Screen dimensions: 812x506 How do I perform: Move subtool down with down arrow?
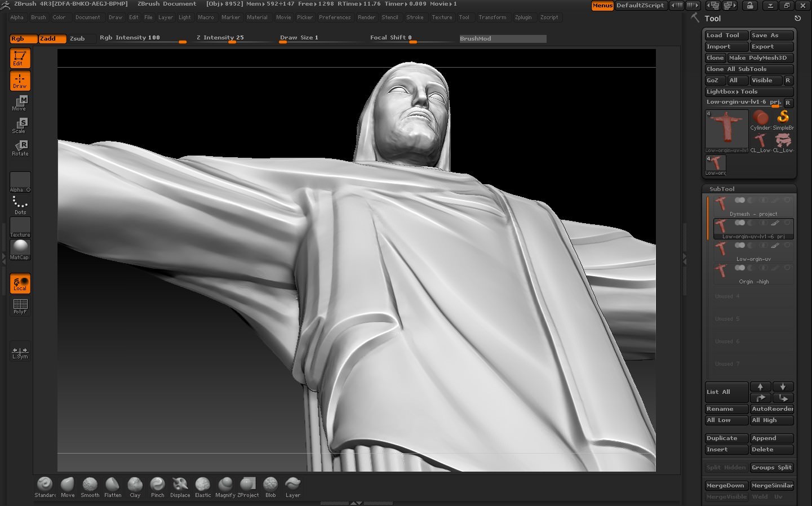[783, 387]
